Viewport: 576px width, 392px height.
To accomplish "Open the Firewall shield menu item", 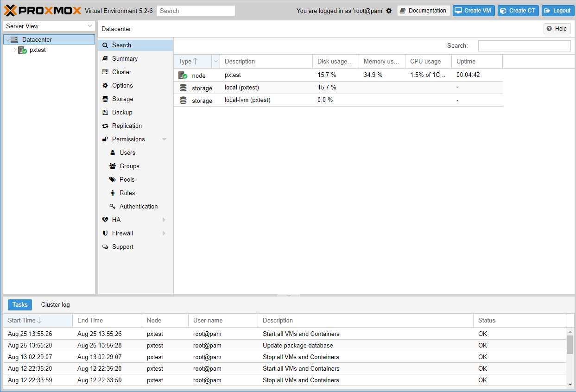I will 122,233.
